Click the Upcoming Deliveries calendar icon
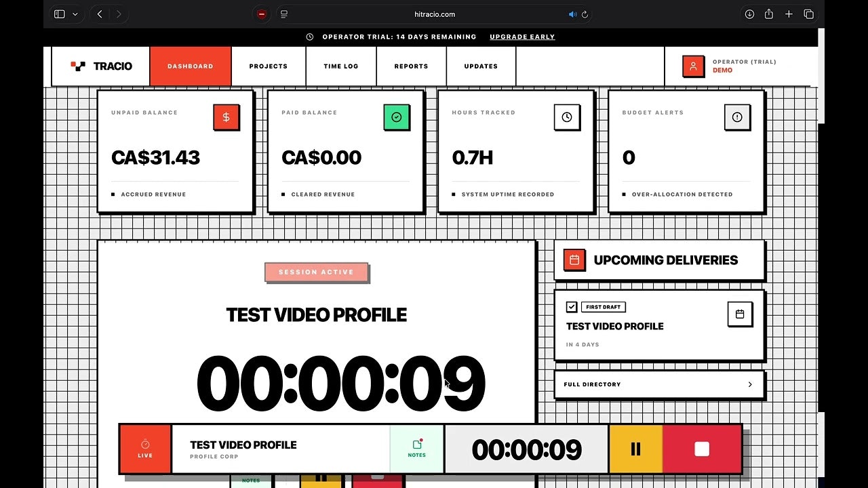The image size is (868, 488). point(574,260)
